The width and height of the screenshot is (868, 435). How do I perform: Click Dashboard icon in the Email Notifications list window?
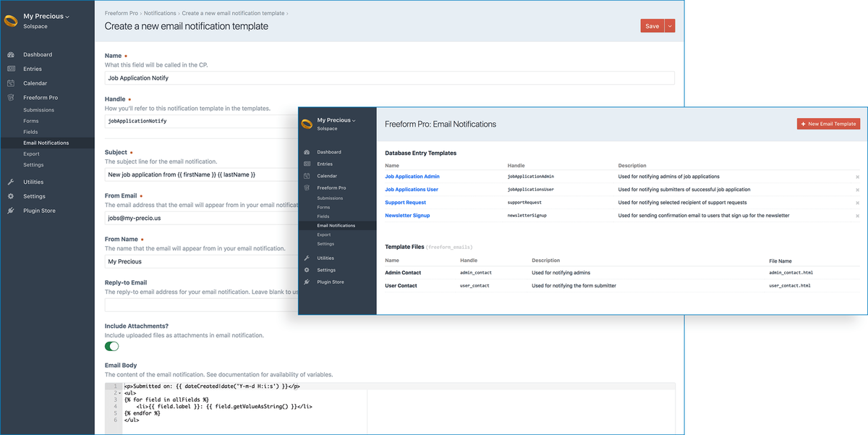307,152
